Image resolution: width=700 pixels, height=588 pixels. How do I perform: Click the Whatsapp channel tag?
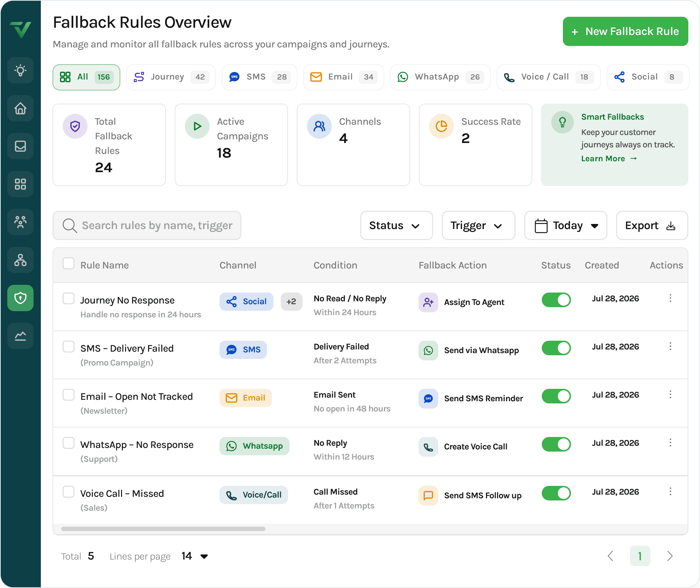coord(254,446)
